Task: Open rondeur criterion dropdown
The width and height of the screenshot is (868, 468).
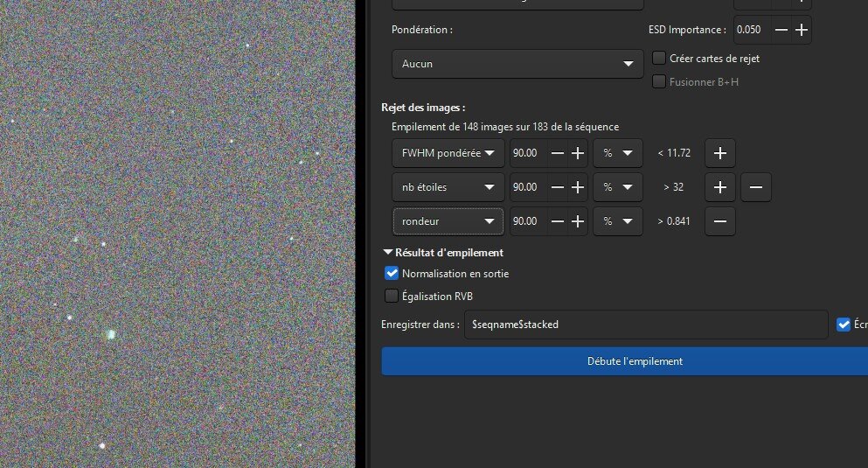Action: click(448, 221)
